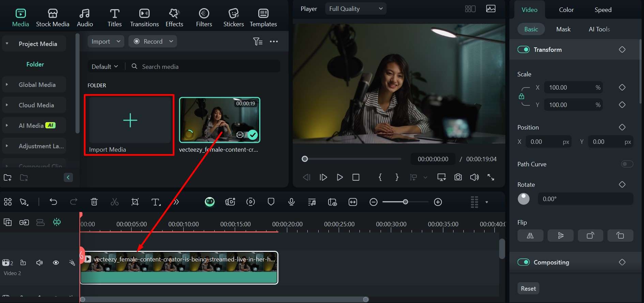Disable the Transform toggle

point(523,50)
